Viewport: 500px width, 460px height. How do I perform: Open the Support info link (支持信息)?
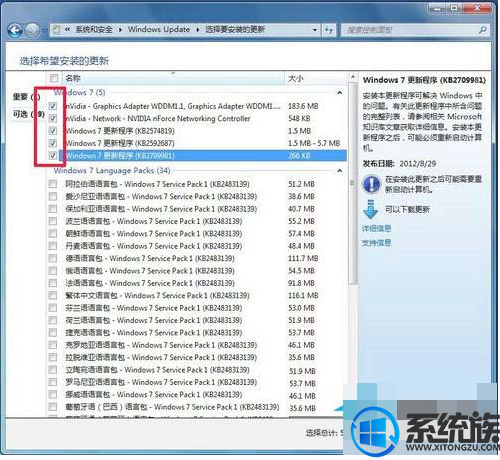tap(376, 243)
